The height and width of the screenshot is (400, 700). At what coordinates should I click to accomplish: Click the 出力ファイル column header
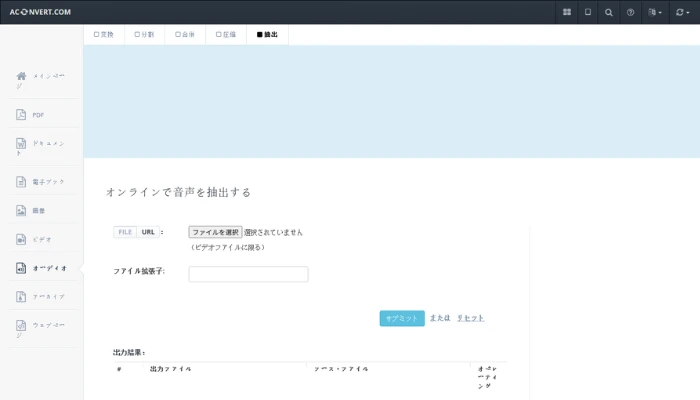(x=171, y=369)
